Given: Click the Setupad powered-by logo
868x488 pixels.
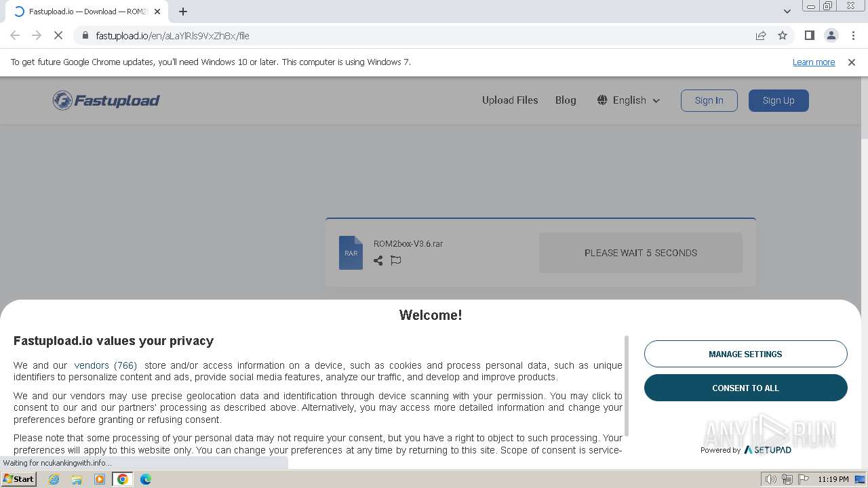Looking at the screenshot, I should 768,450.
